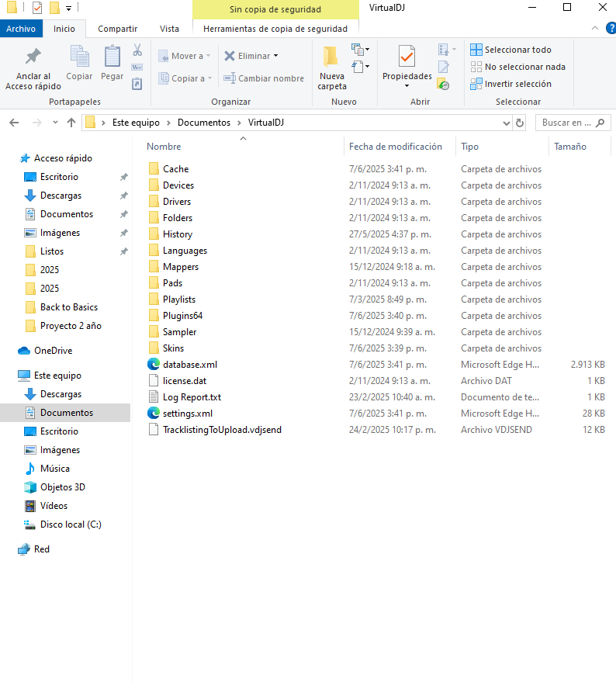Select the settings.xml Edge file icon
Image resolution: width=616 pixels, height=682 pixels.
pyautogui.click(x=153, y=413)
